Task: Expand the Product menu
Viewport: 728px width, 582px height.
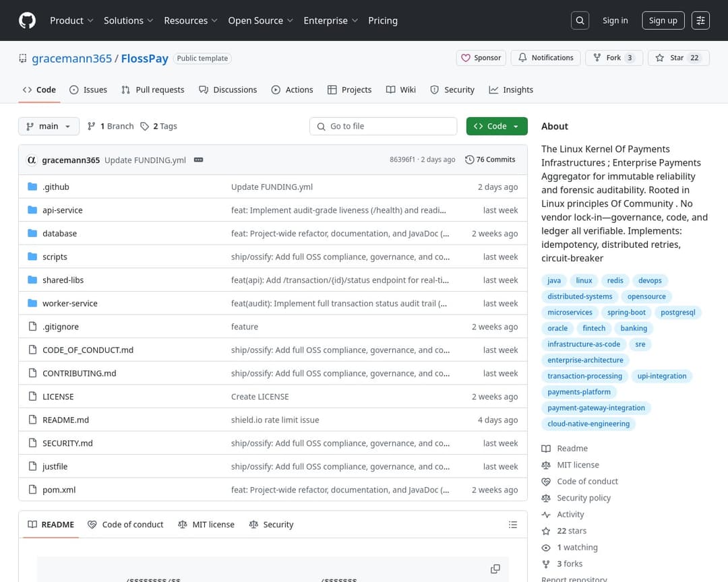Action: click(71, 20)
